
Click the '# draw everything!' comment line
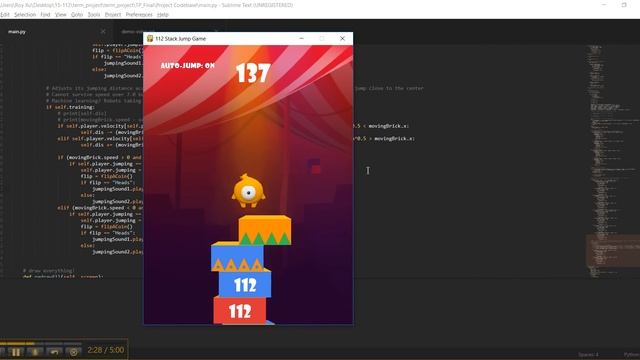pyautogui.click(x=49, y=270)
